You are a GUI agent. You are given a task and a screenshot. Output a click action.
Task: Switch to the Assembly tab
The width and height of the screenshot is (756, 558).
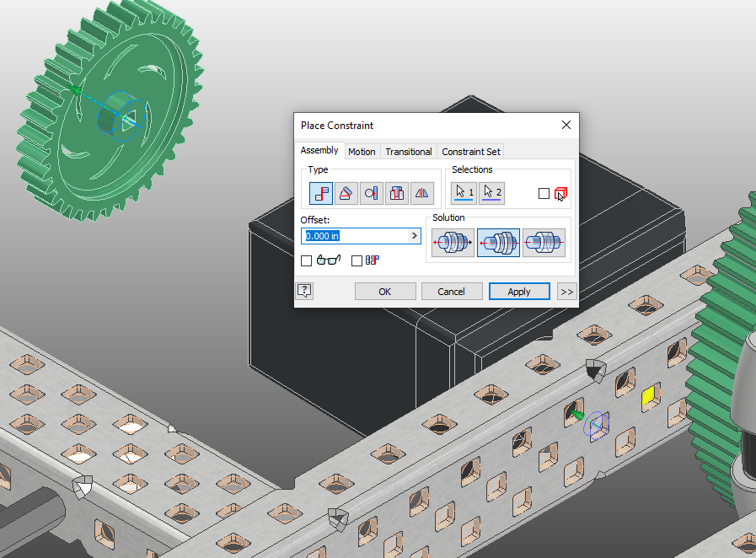pos(319,151)
